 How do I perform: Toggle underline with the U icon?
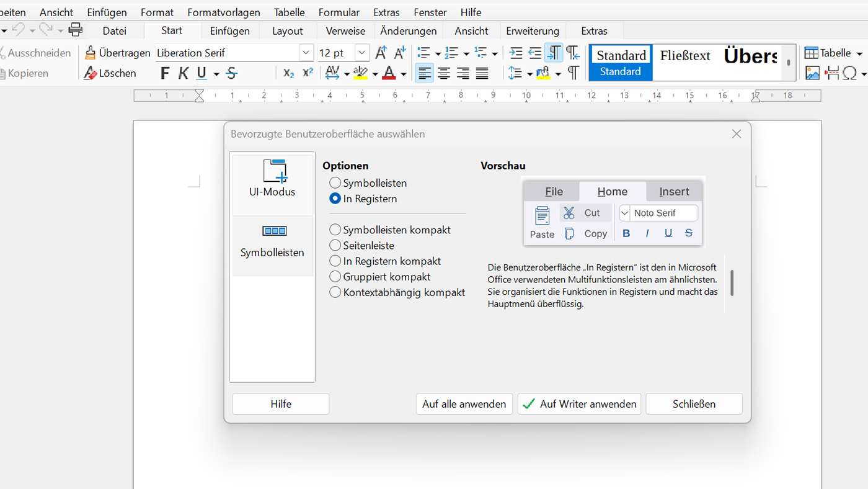coord(201,73)
